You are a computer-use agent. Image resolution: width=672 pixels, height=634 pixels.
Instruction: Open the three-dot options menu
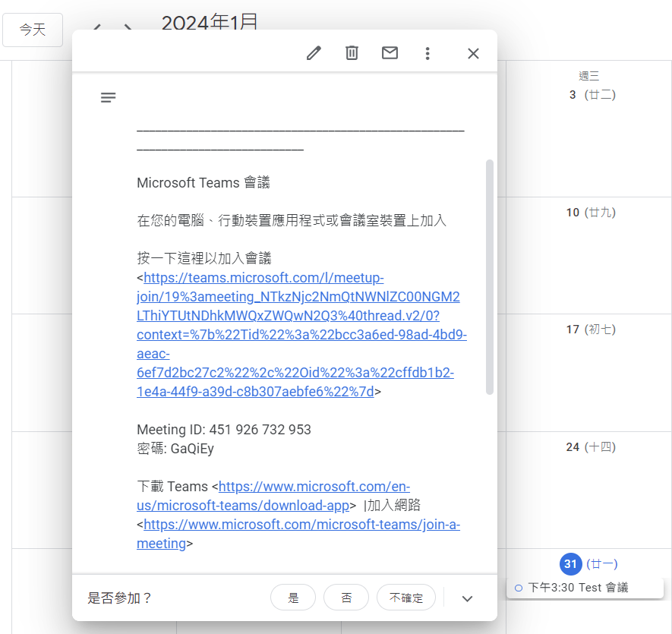(427, 53)
